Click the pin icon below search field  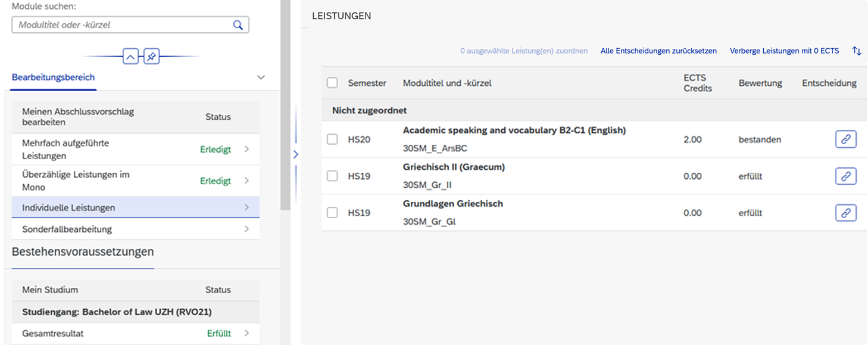151,57
